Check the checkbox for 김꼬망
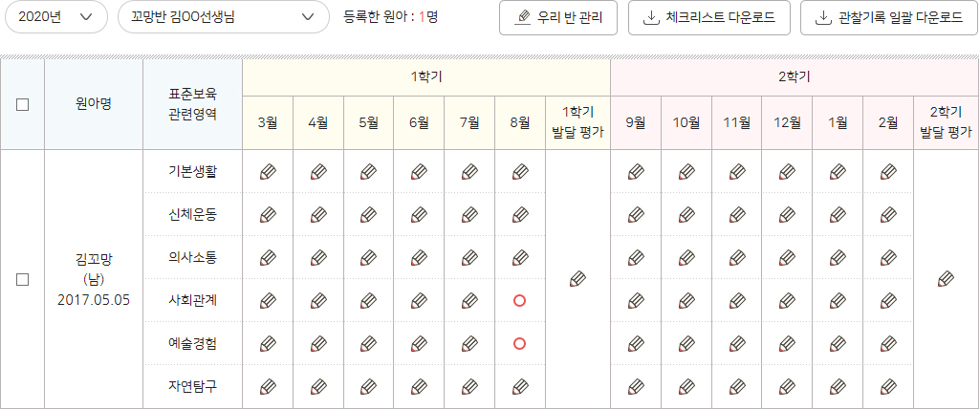The height and width of the screenshot is (410, 980). point(23,279)
